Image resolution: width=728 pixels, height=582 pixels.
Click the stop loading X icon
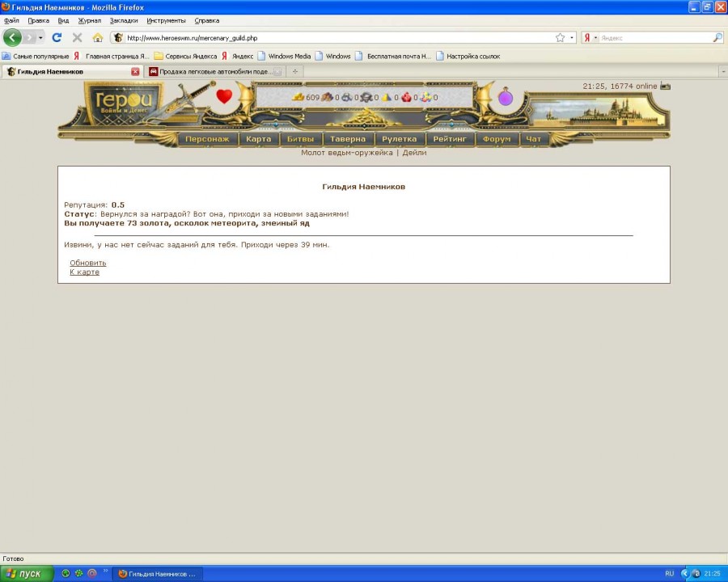[x=77, y=38]
